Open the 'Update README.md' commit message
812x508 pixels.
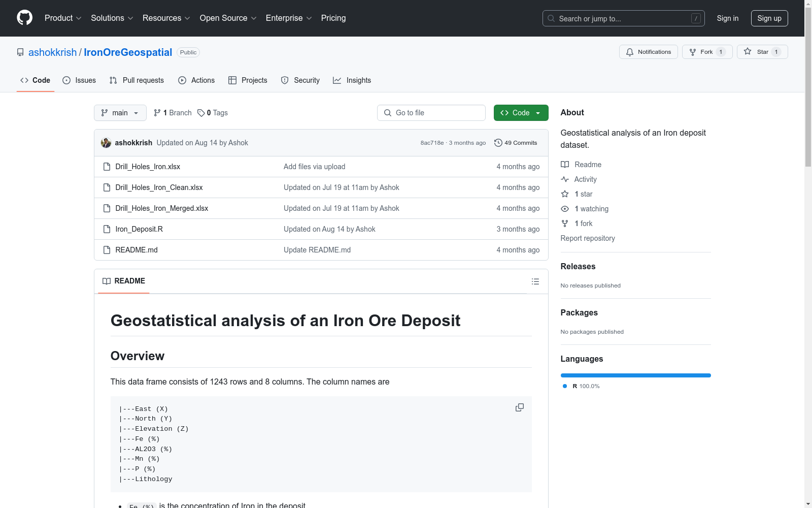click(317, 250)
